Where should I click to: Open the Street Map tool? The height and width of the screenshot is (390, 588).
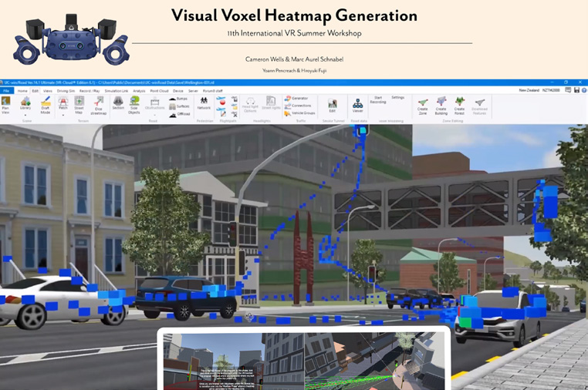point(79,105)
